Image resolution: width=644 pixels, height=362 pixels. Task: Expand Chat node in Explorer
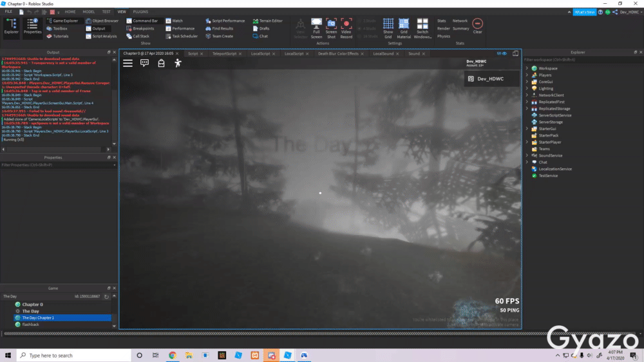(x=527, y=162)
